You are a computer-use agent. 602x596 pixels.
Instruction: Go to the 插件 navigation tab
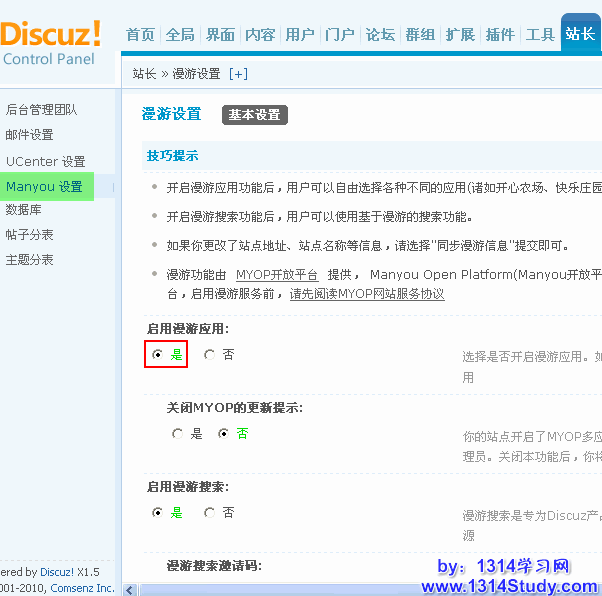tap(500, 35)
